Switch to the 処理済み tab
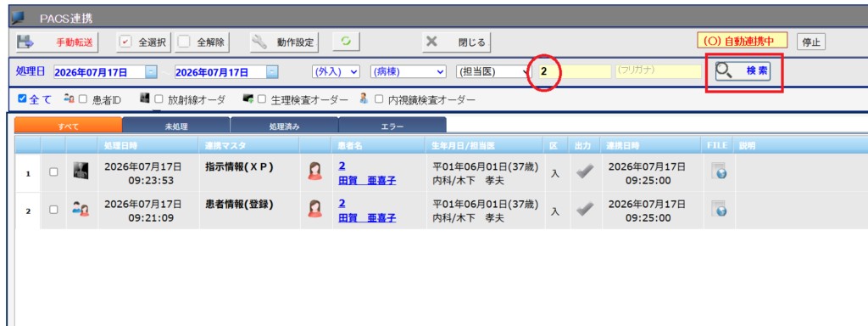868x326 pixels. coord(284,126)
